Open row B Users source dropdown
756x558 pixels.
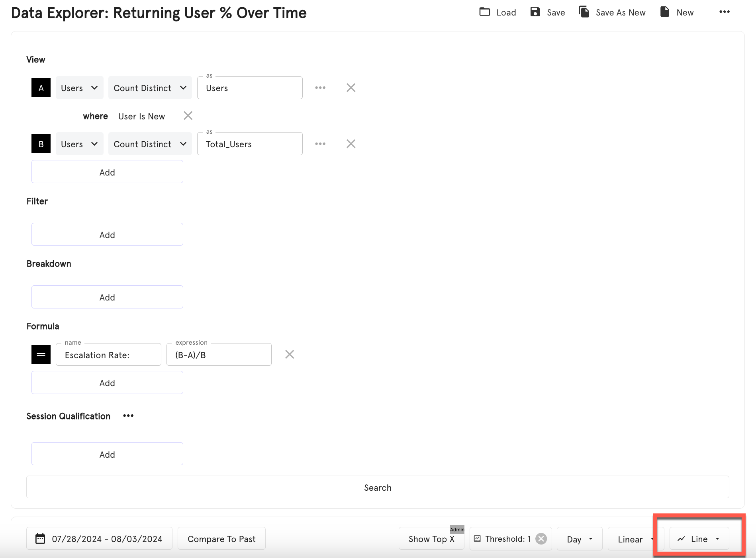80,144
